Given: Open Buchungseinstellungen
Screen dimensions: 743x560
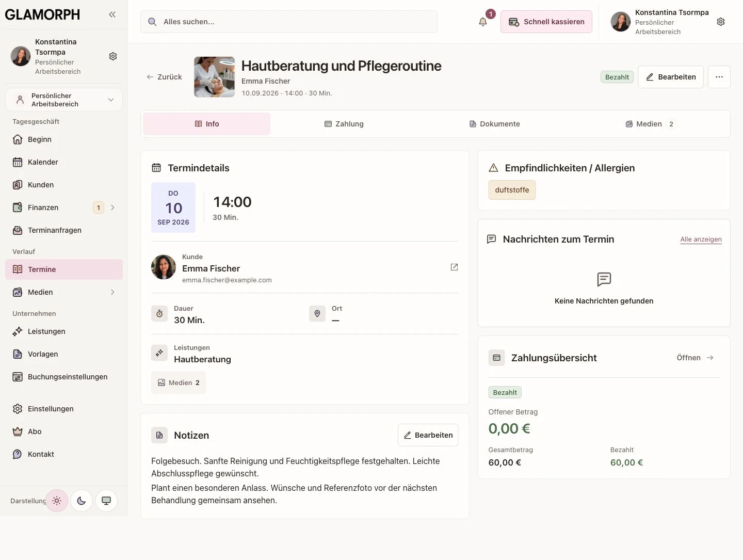Looking at the screenshot, I should (x=64, y=377).
